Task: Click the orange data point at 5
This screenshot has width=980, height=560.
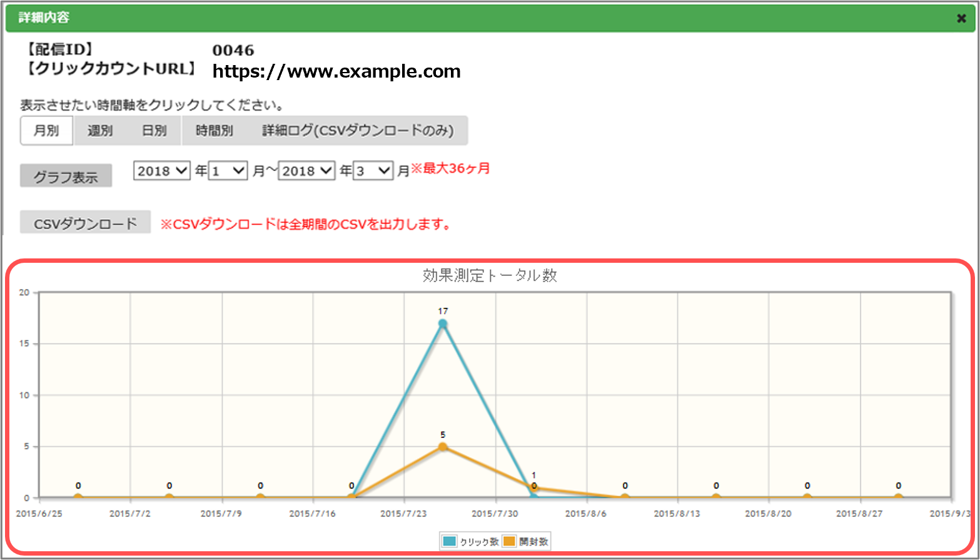Action: click(443, 447)
